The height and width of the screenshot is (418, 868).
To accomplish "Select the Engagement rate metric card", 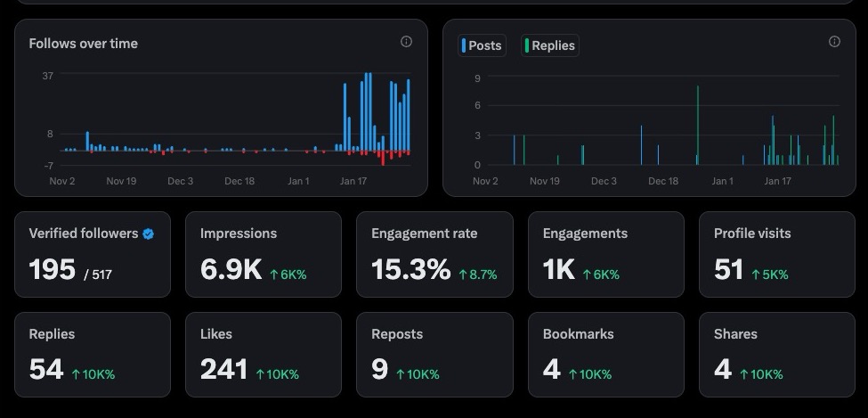I will (x=434, y=255).
